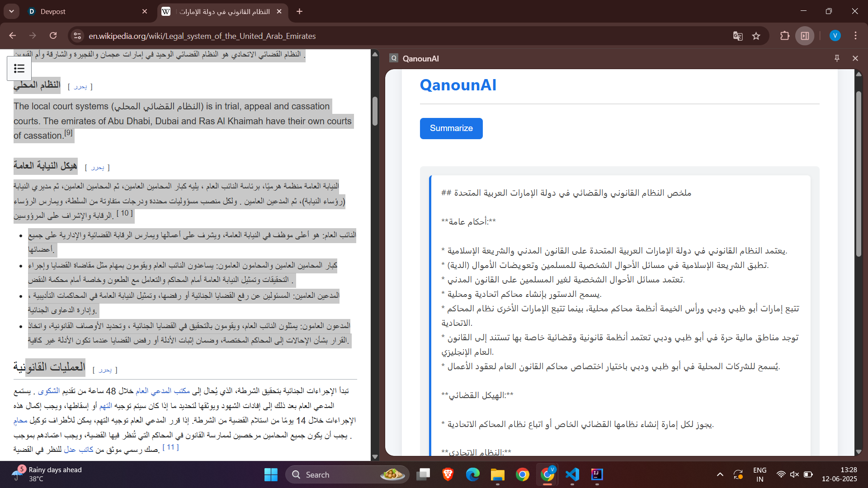Open Wikipedia table of contents icon

tap(19, 68)
